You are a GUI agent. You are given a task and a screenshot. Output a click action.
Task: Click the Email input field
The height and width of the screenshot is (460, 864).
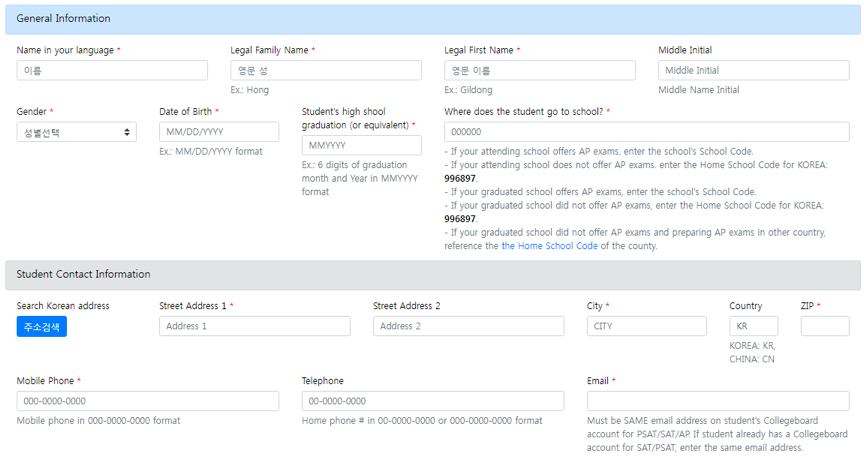(718, 401)
